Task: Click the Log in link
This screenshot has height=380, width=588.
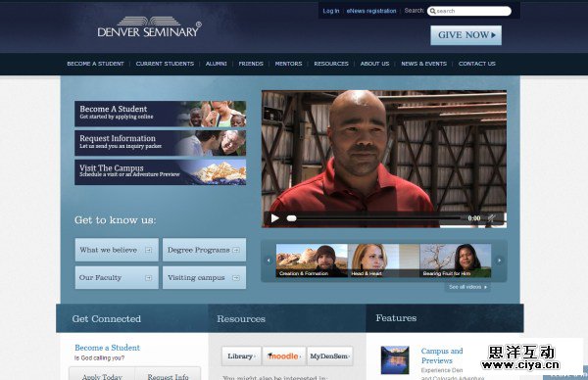Action: [331, 11]
